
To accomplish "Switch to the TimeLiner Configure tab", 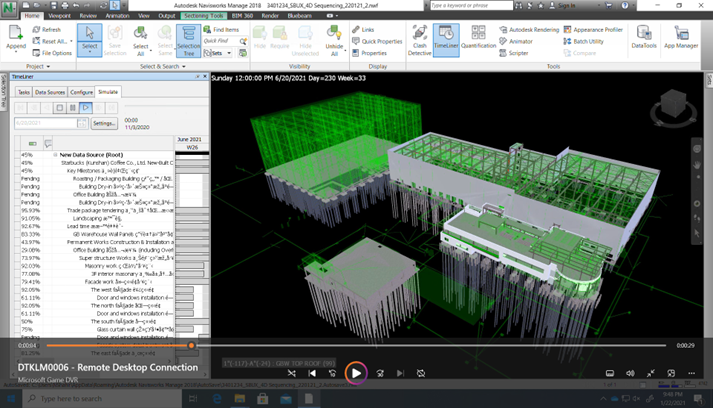I will click(x=81, y=92).
